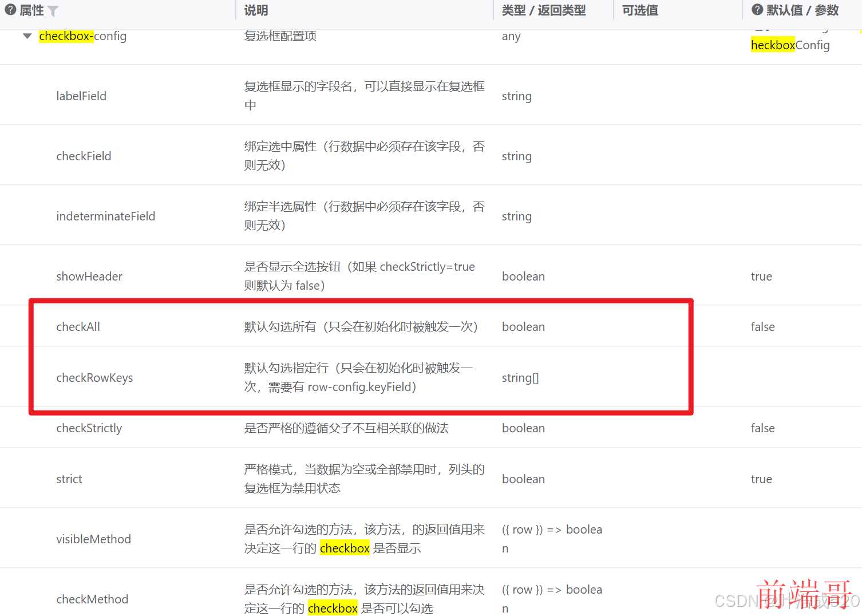The height and width of the screenshot is (616, 862).
Task: Collapse the checkbox-config row
Action: 27,36
